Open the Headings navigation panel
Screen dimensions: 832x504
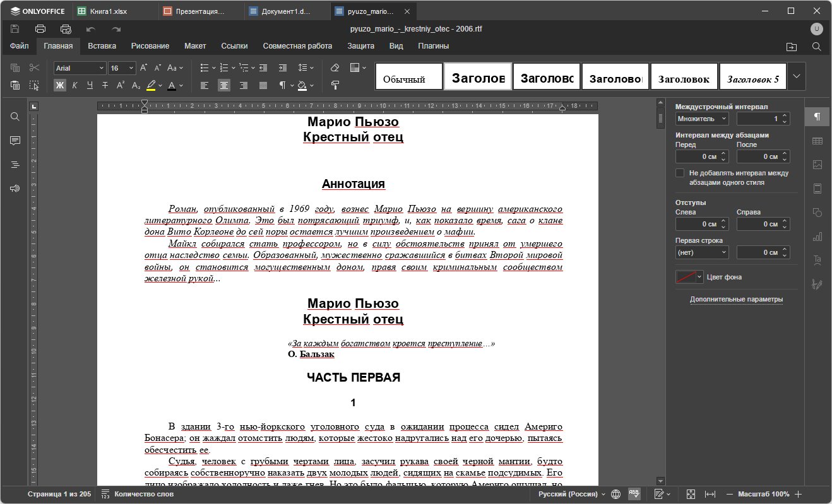(x=15, y=165)
